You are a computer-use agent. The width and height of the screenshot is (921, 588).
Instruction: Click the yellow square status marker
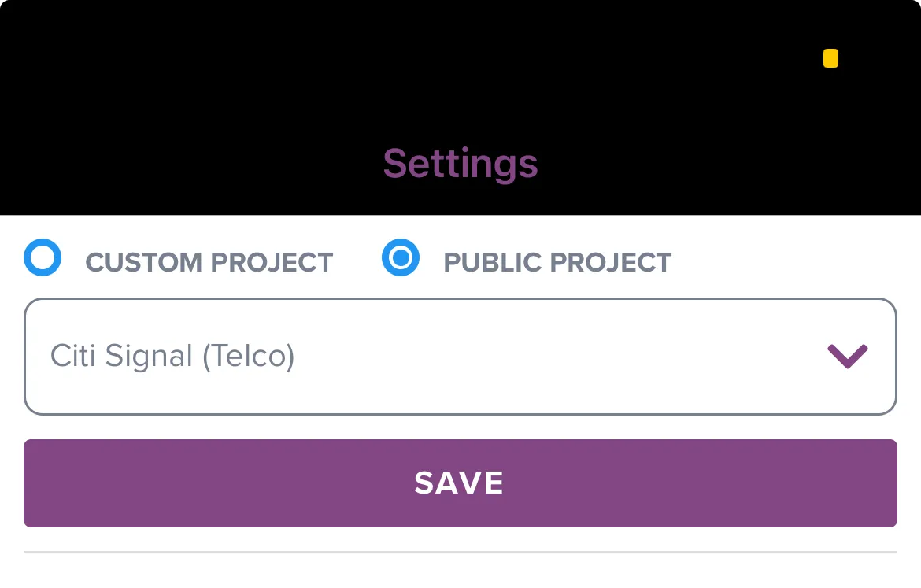(830, 58)
